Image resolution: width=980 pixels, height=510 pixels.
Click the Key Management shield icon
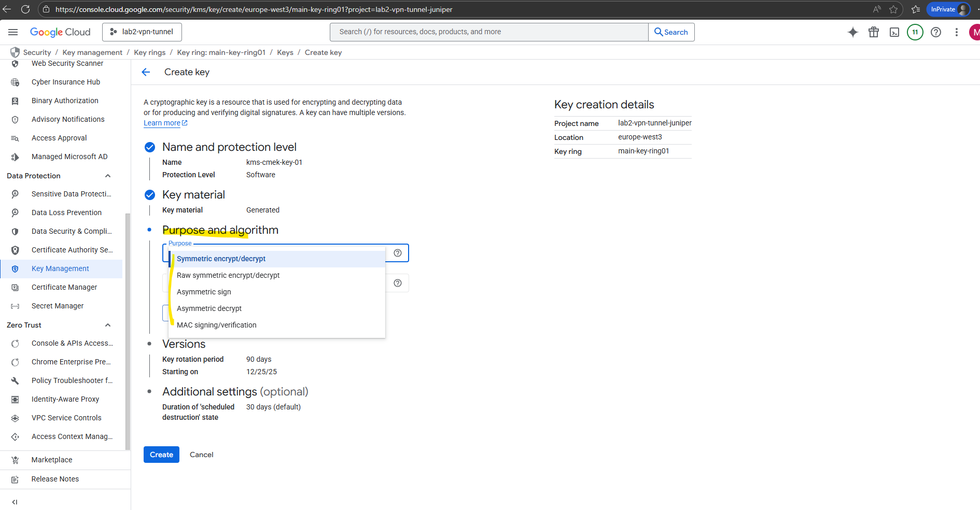[x=15, y=268]
